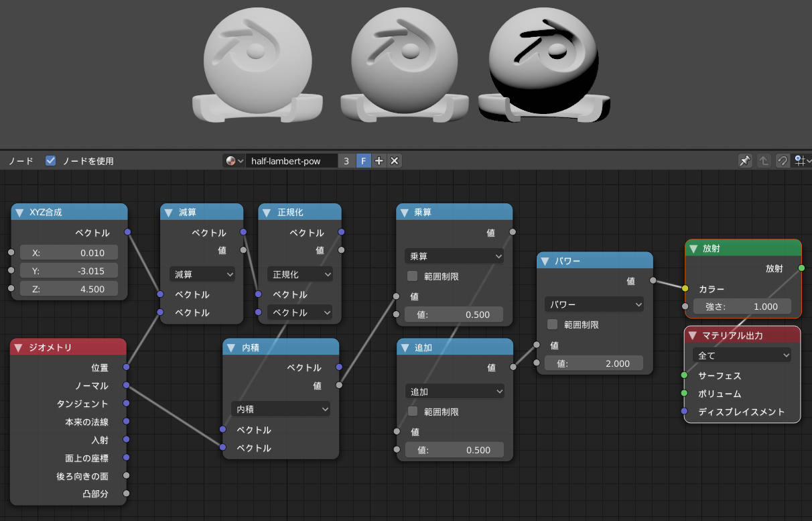Open snap type dropdown in header
Screen dimensions: 812x521
802,161
